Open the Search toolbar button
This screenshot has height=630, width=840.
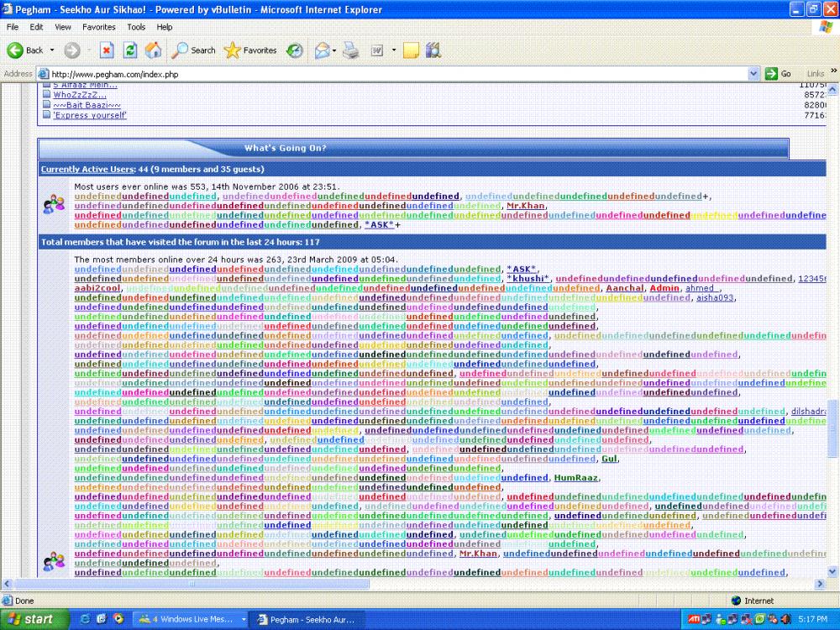click(194, 50)
